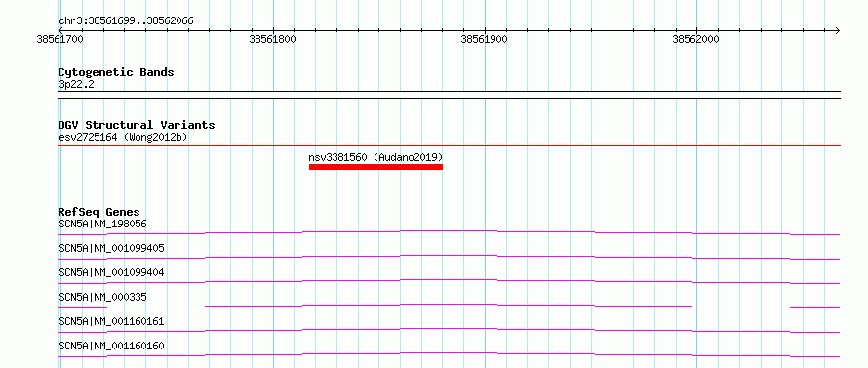Viewport: 868px width, 368px height.
Task: Click the Cytogenetic Bands track title
Action: click(116, 72)
